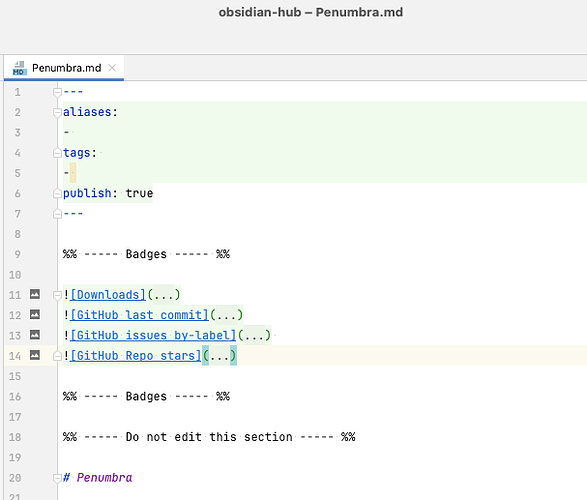Screen dimensions: 587x500
Task: Click image preview gutter icon on line 12
Action: click(35, 314)
